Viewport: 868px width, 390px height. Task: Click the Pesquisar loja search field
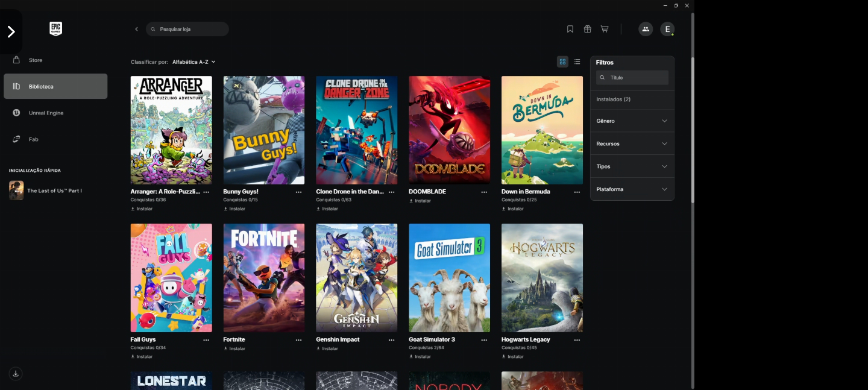click(x=187, y=29)
